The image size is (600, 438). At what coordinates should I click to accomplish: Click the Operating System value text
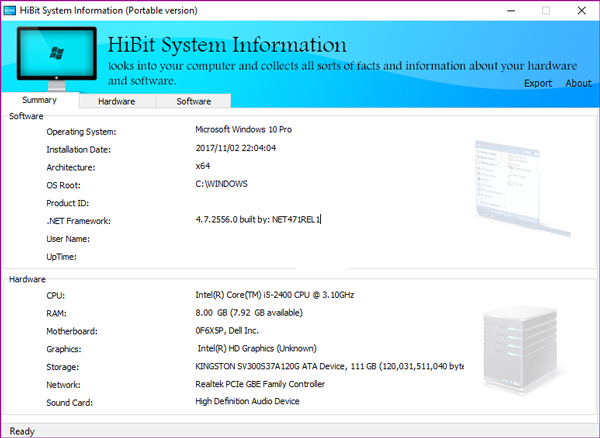click(x=243, y=130)
